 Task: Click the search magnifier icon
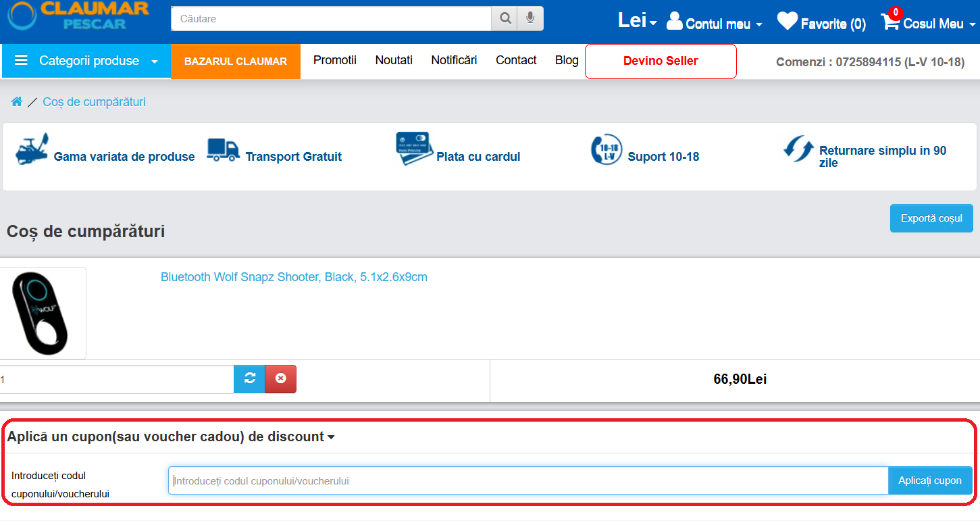click(505, 19)
